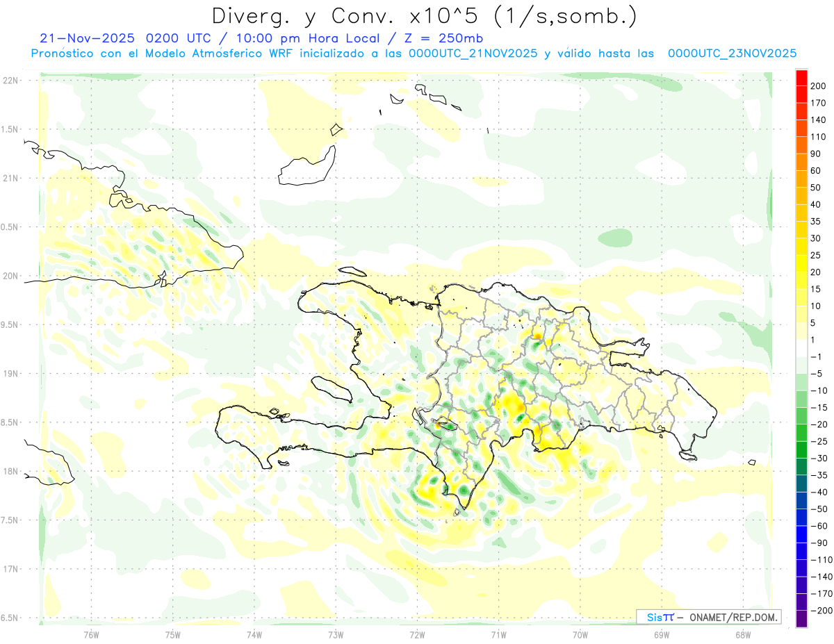Click the '74W' longitude label

254,634
